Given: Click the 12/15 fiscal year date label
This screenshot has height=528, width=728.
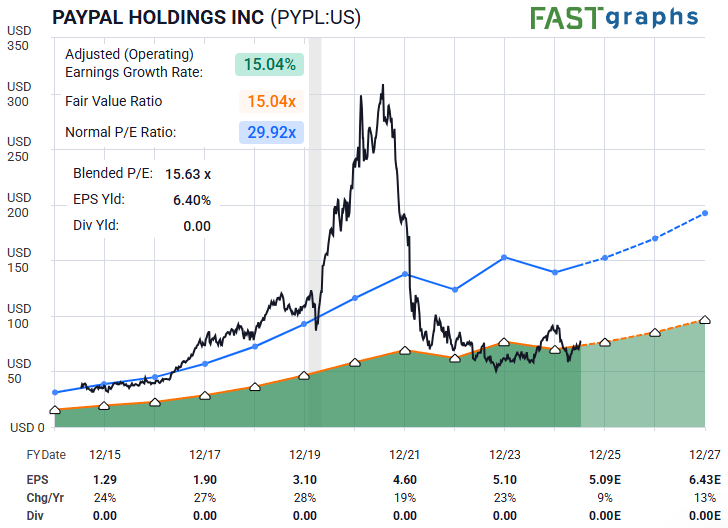Looking at the screenshot, I should pos(104,454).
